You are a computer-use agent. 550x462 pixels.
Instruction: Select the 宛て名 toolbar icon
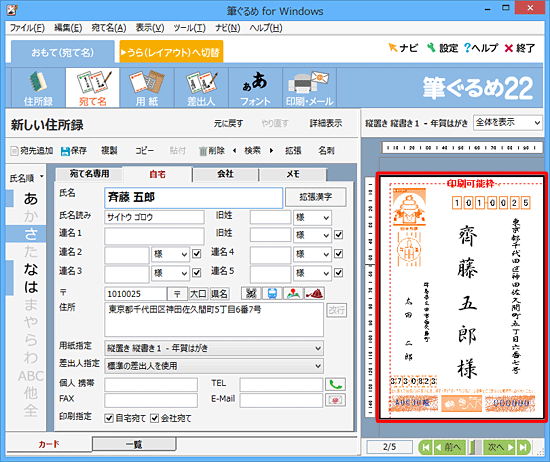click(93, 88)
